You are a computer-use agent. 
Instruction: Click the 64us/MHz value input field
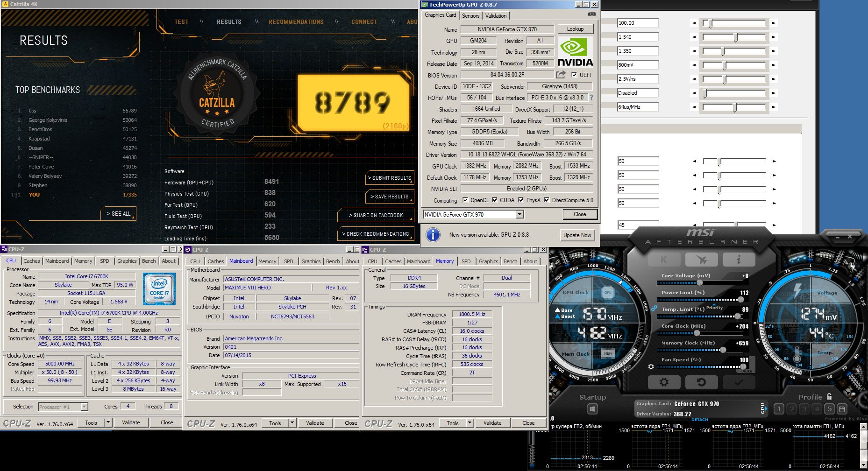[x=638, y=107]
